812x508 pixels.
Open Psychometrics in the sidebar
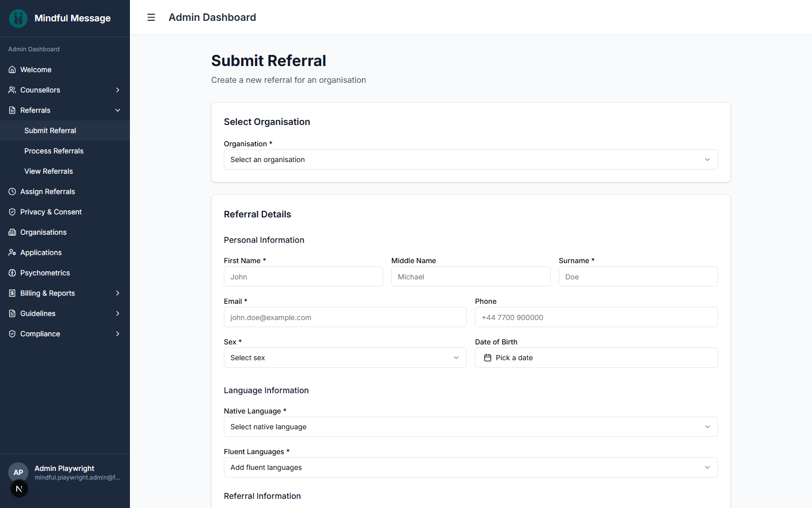click(x=65, y=273)
